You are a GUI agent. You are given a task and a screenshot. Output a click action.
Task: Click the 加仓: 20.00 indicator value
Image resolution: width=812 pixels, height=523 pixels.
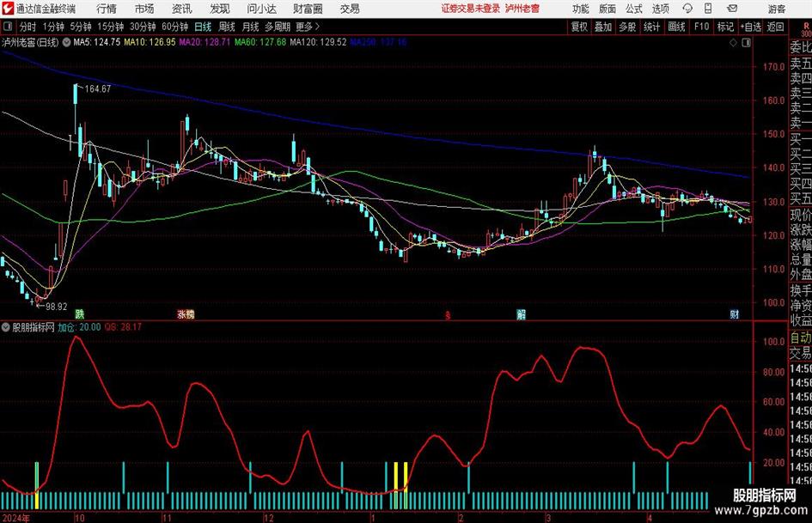click(x=79, y=327)
